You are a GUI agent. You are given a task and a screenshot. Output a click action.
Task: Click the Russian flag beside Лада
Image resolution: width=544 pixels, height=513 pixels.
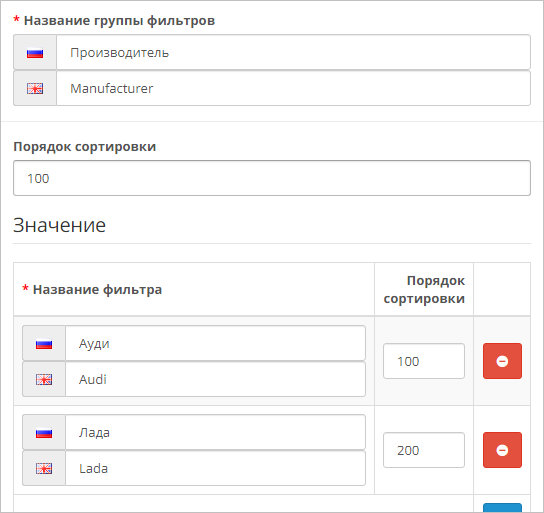[x=44, y=433]
